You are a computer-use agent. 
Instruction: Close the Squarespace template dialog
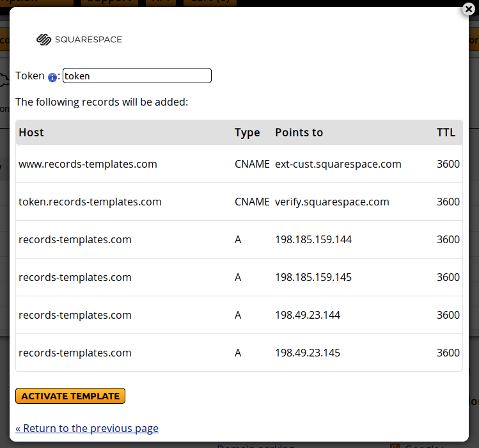click(x=468, y=9)
